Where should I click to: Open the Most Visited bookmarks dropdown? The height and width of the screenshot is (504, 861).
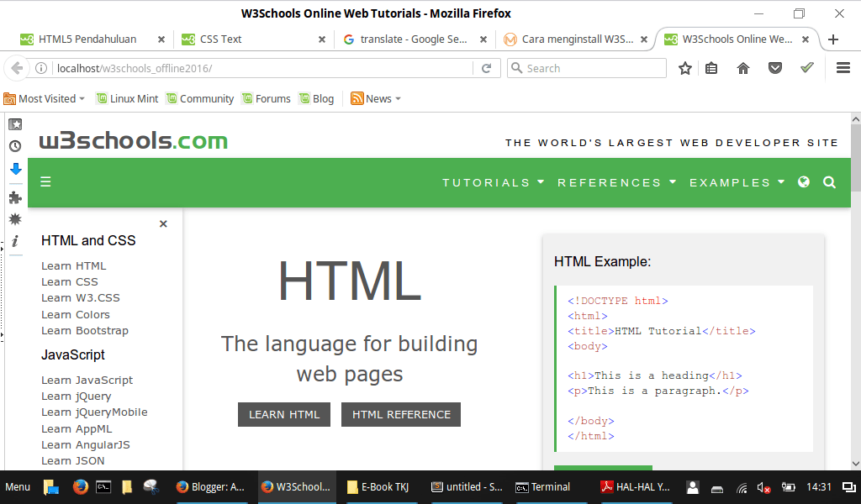[x=45, y=99]
